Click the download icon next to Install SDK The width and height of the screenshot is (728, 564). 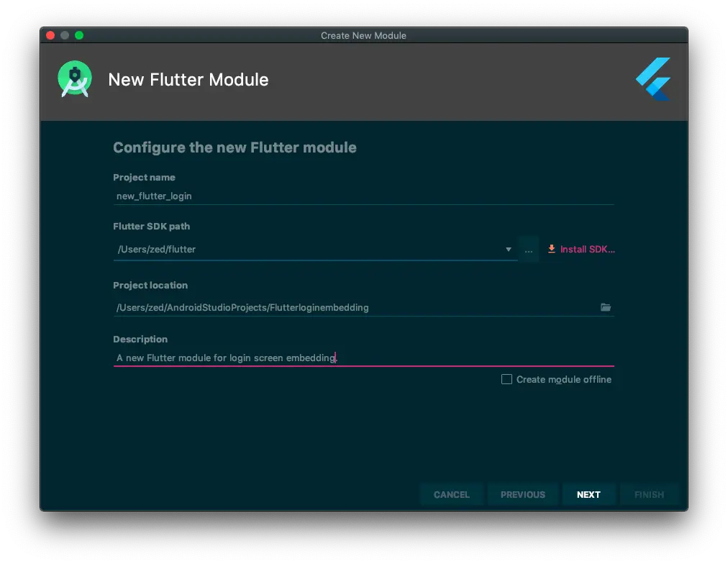[x=551, y=249]
